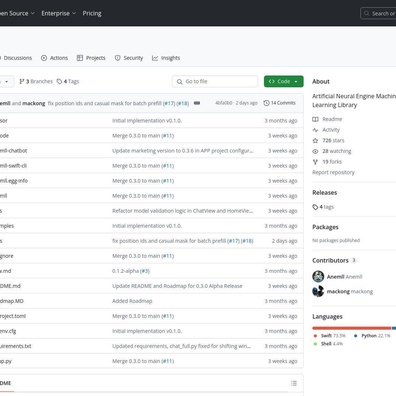396x396 pixels.
Task: View 3 Branches
Action: 36,81
